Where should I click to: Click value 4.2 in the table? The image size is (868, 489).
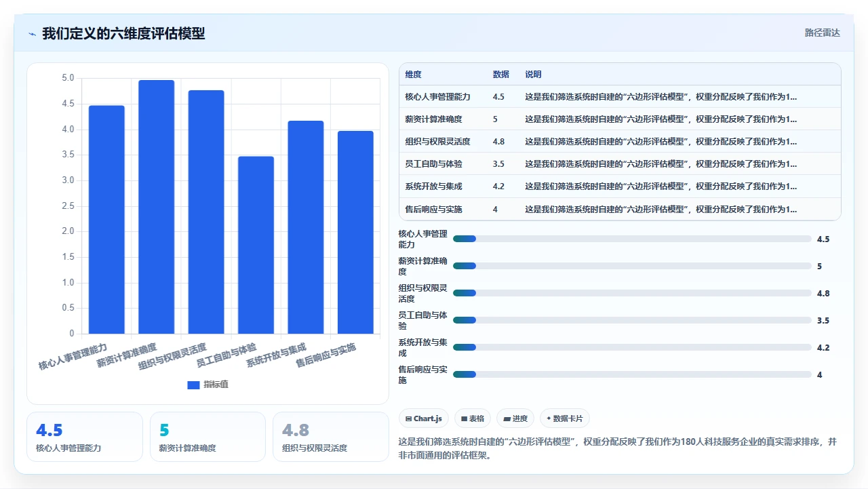(x=498, y=187)
